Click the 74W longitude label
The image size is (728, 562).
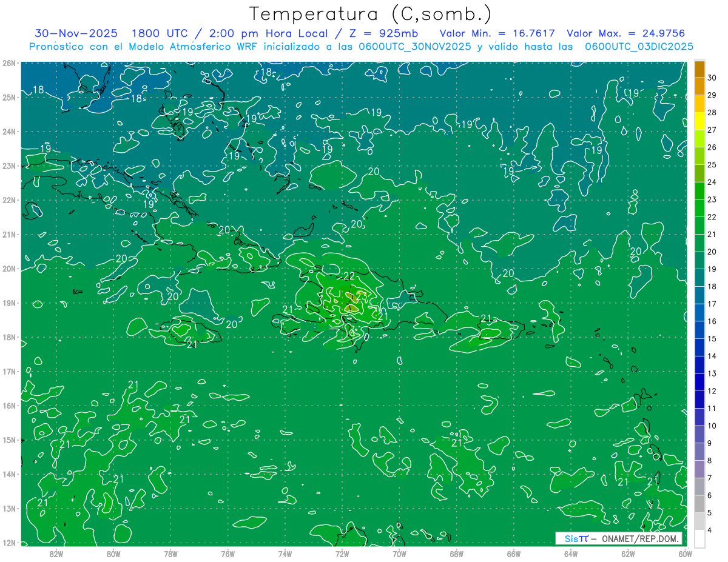click(x=285, y=553)
